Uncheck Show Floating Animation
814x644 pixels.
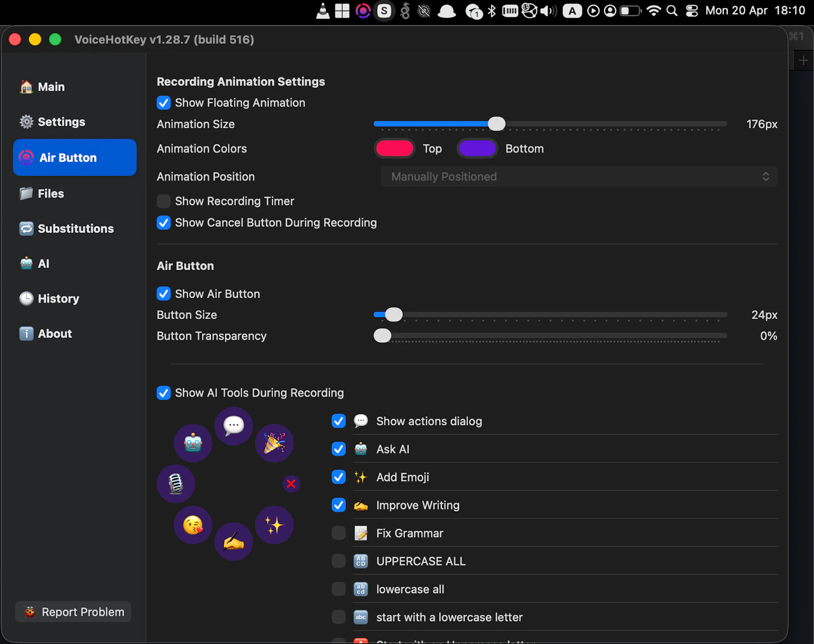[x=164, y=103]
